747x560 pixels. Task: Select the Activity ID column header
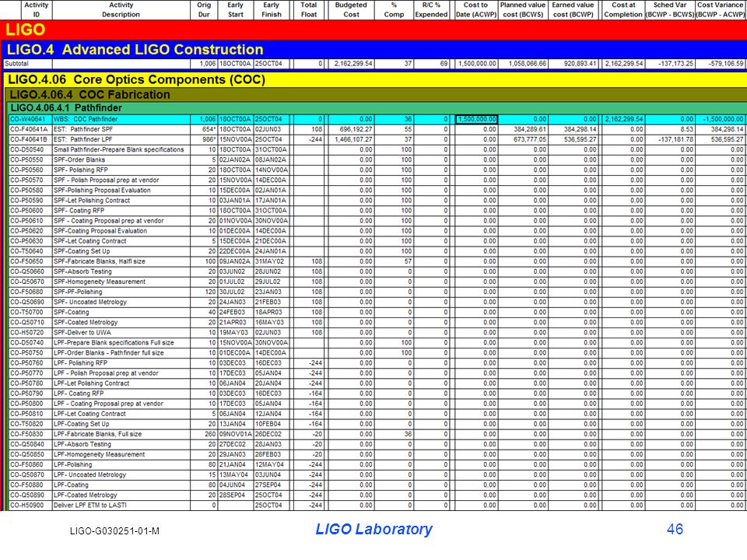tap(37, 10)
